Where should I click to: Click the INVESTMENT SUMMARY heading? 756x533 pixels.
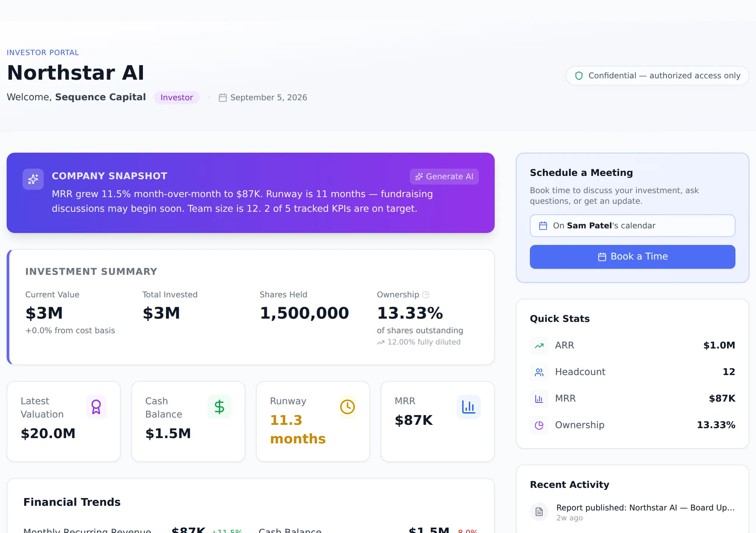point(91,272)
